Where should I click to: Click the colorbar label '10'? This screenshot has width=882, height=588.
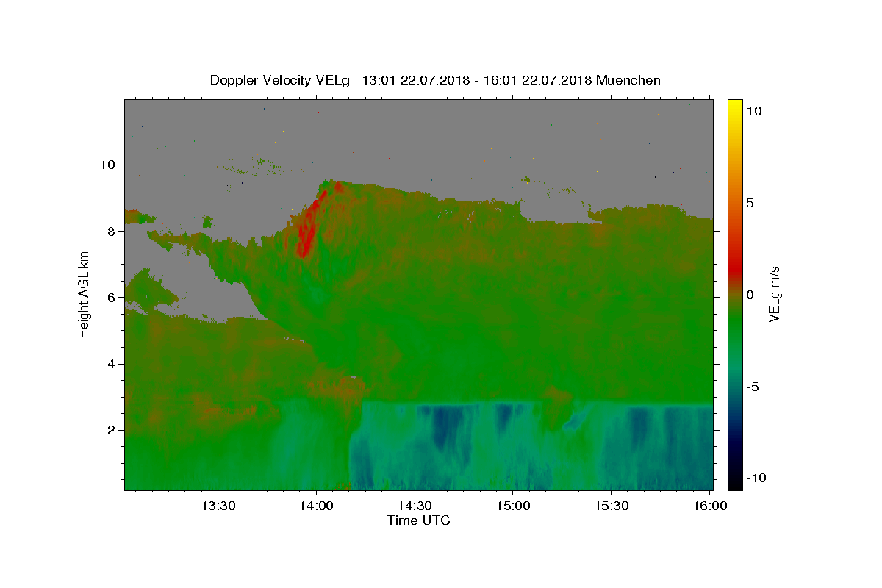coord(753,111)
